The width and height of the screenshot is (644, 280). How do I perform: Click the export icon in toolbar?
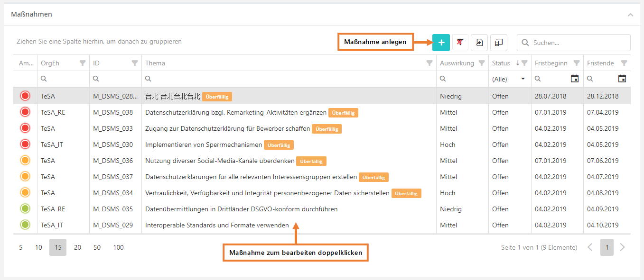(479, 43)
